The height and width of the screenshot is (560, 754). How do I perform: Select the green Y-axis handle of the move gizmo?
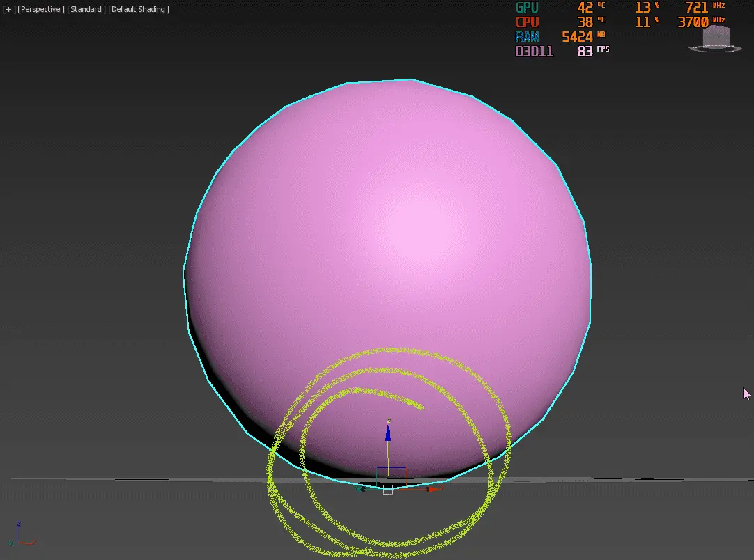tap(361, 488)
